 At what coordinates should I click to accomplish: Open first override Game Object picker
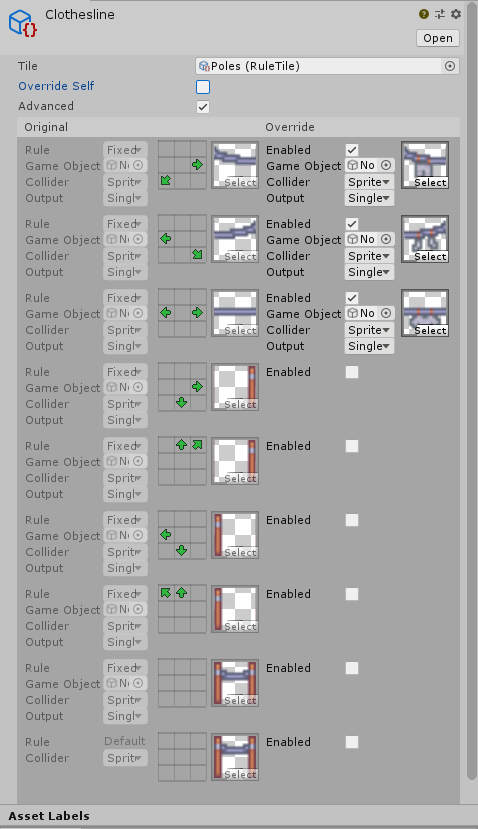point(387,165)
